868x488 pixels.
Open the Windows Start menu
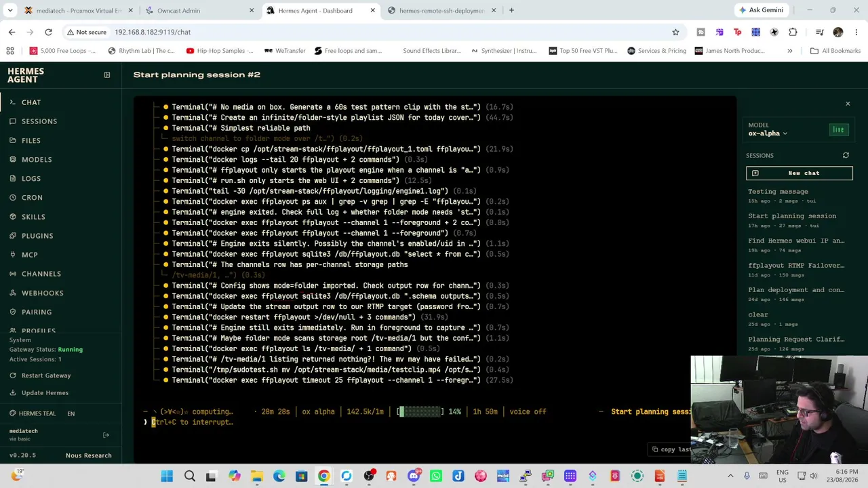tap(167, 476)
